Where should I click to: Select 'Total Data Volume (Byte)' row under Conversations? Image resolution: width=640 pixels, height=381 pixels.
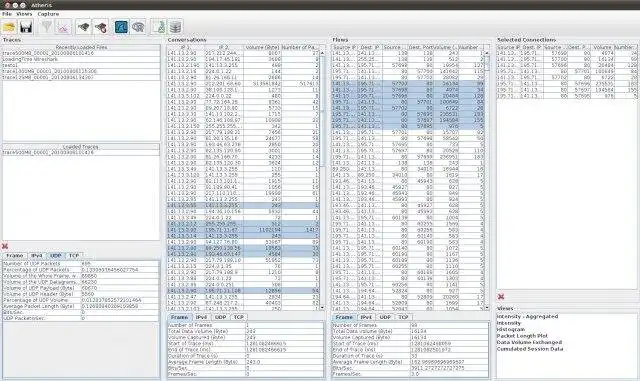coord(246,332)
